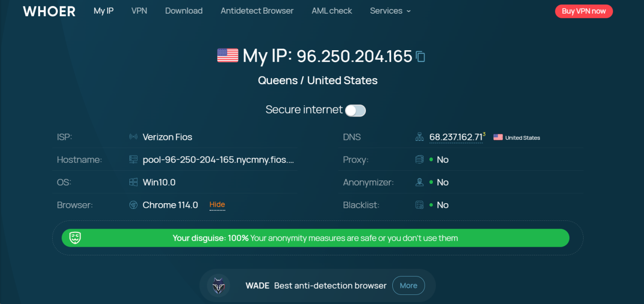644x304 pixels.
Task: Click the Anonymizer icon
Action: click(419, 182)
